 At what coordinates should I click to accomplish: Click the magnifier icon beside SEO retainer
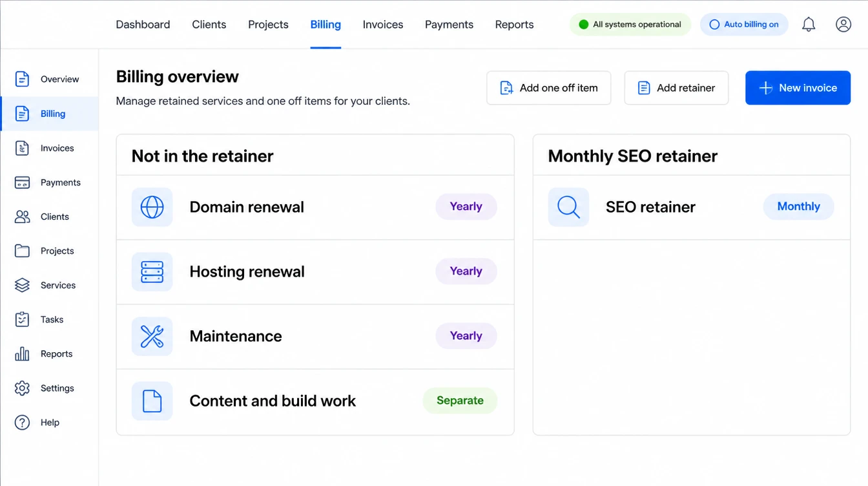(568, 207)
